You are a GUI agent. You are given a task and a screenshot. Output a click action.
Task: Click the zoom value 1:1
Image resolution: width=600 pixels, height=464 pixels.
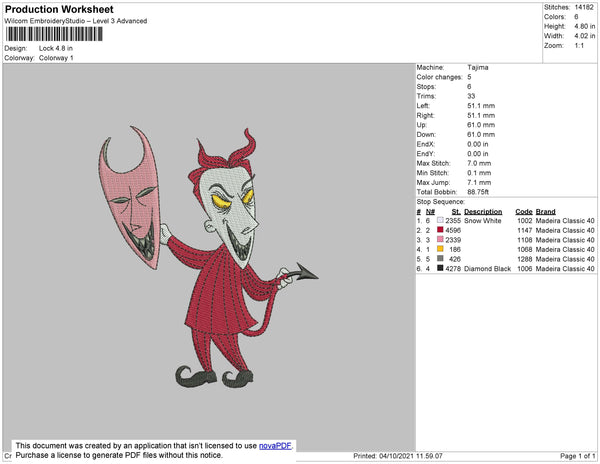click(x=579, y=46)
